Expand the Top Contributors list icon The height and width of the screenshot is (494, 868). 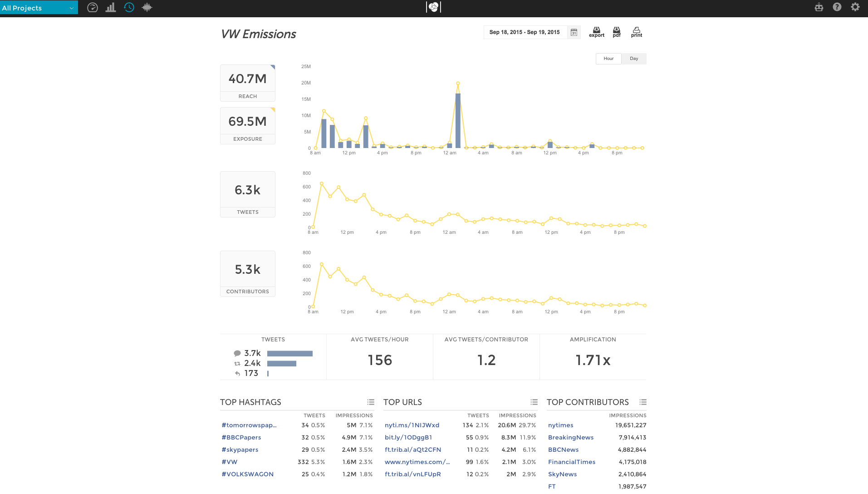[643, 402]
